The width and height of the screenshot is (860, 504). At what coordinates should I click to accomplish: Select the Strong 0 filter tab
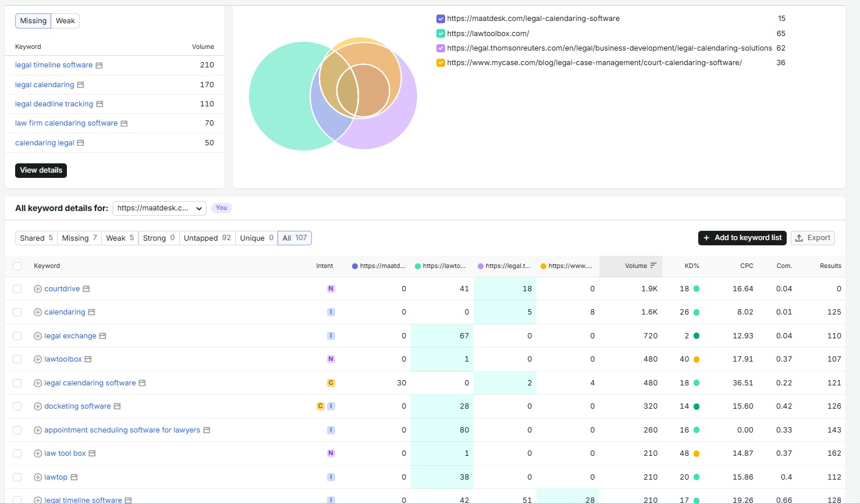pyautogui.click(x=159, y=238)
